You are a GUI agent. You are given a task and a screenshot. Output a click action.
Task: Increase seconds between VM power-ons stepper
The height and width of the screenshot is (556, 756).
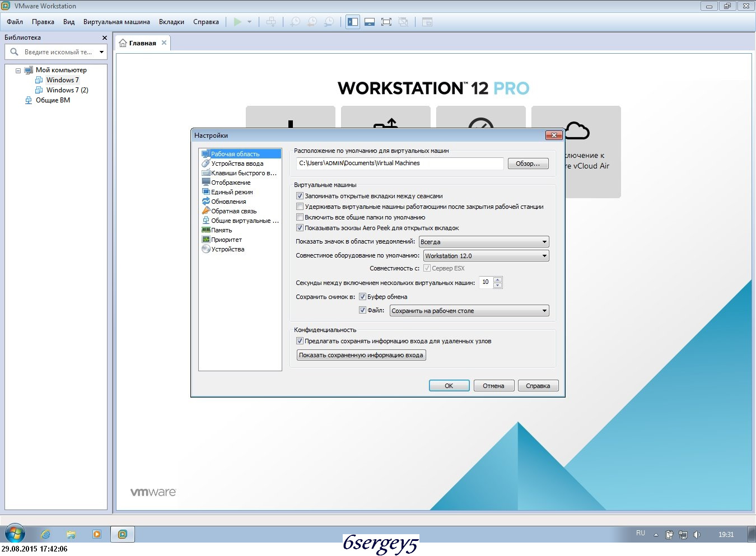click(x=498, y=279)
